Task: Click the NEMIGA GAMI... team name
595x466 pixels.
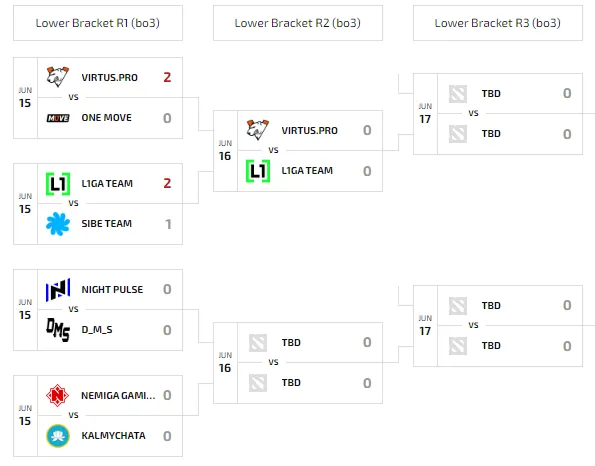Action: (118, 396)
